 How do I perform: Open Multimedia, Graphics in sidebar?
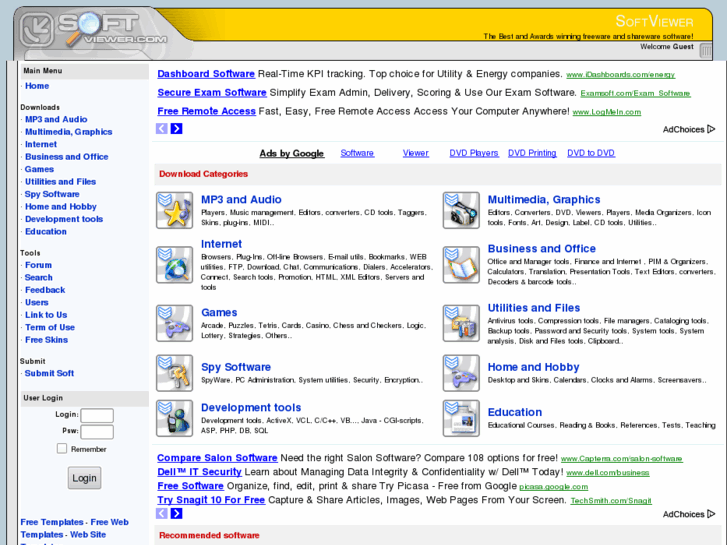[69, 132]
